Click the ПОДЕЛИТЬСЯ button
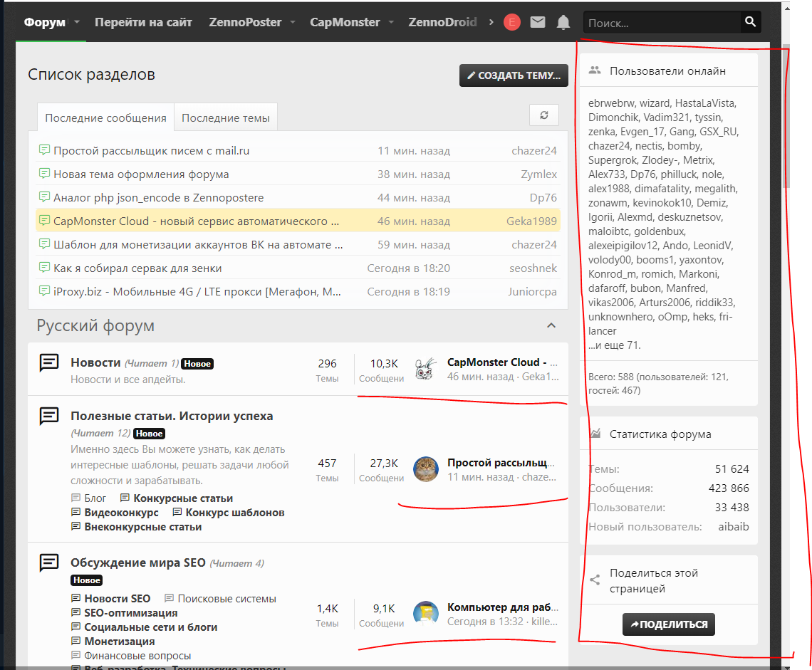The width and height of the screenshot is (812, 670). tap(669, 624)
